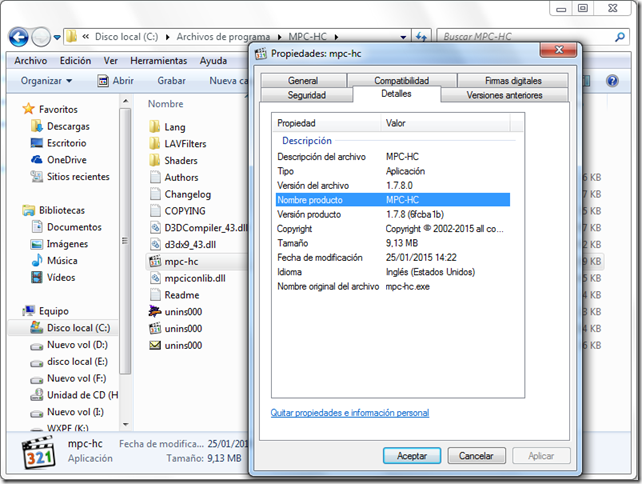The height and width of the screenshot is (484, 642).
Task: Open the recent locations dropdown arrow
Action: point(57,37)
